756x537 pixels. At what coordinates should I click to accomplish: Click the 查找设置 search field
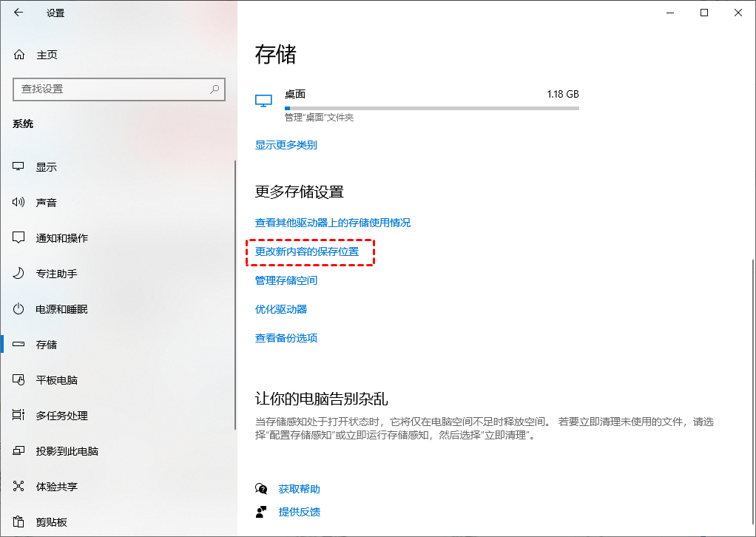coord(111,89)
